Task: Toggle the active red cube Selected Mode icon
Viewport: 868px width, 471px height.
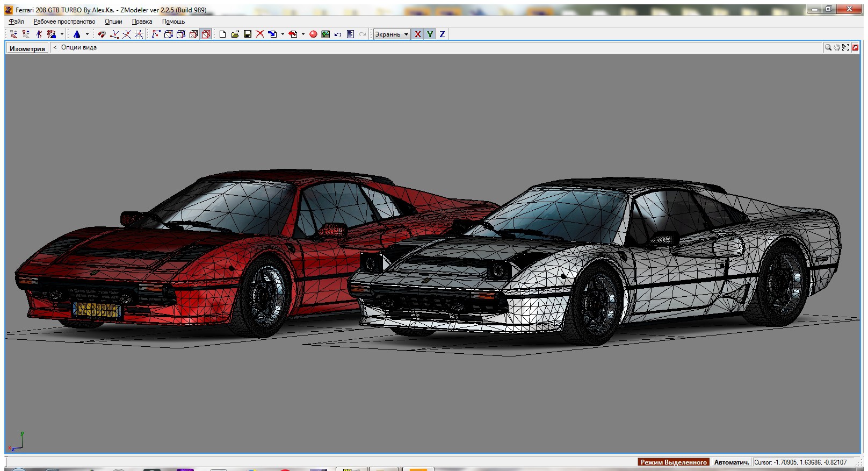Action: [206, 34]
